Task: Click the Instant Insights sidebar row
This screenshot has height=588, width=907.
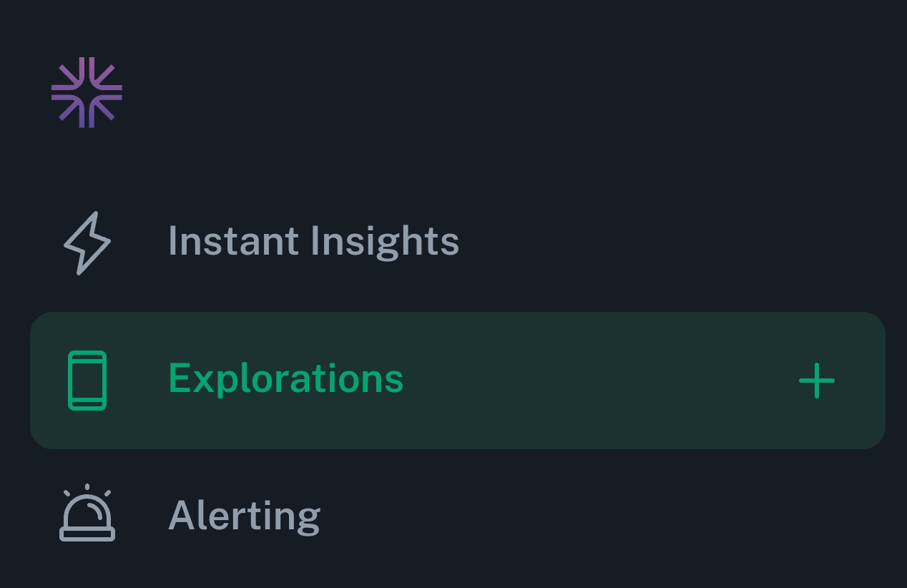Action: pyautogui.click(x=313, y=241)
